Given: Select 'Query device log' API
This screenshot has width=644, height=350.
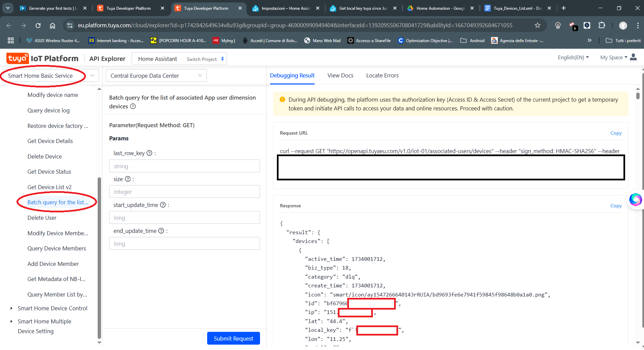Looking at the screenshot, I should [x=49, y=110].
